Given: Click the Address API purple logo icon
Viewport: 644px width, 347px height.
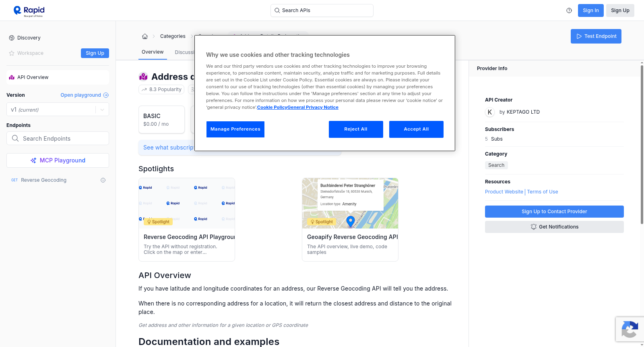Looking at the screenshot, I should (x=143, y=77).
